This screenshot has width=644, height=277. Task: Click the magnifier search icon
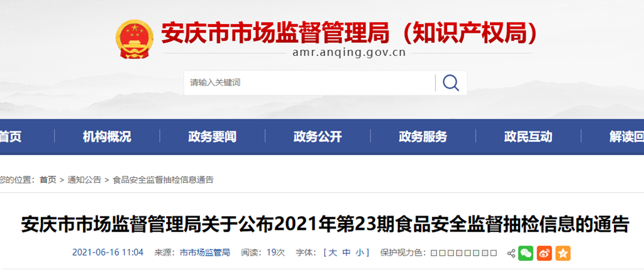pyautogui.click(x=450, y=83)
